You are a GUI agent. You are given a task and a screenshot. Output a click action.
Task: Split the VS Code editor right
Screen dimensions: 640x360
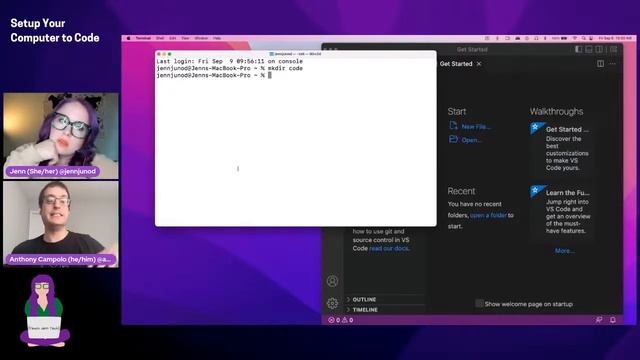click(x=600, y=64)
